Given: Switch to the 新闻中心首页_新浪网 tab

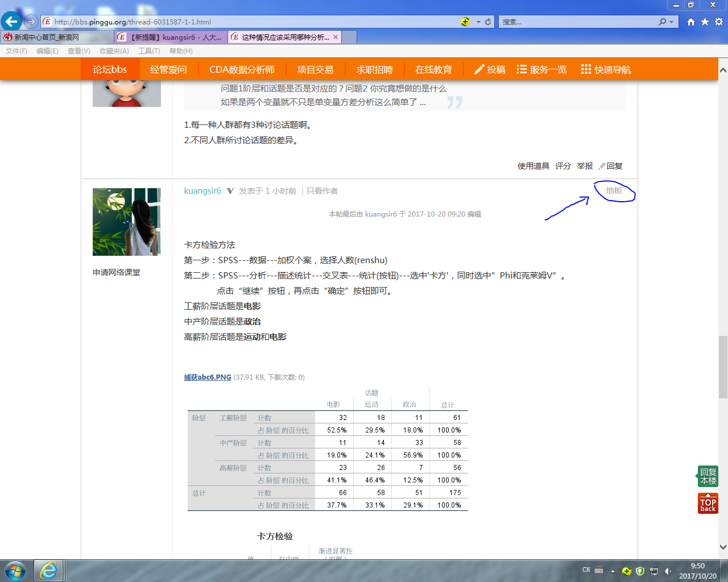Looking at the screenshot, I should tap(57, 37).
